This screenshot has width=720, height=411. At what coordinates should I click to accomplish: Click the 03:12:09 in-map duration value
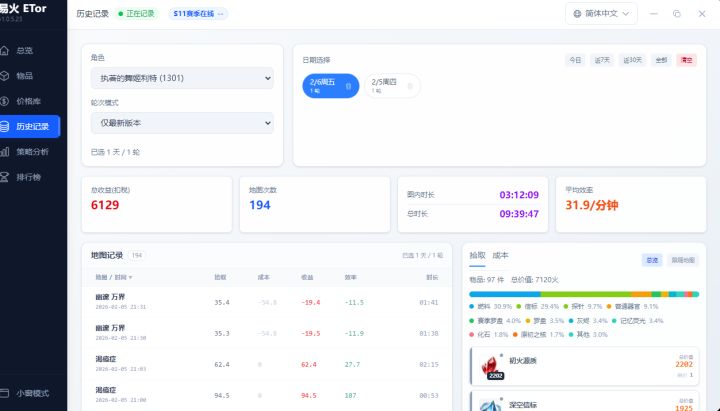click(x=519, y=195)
